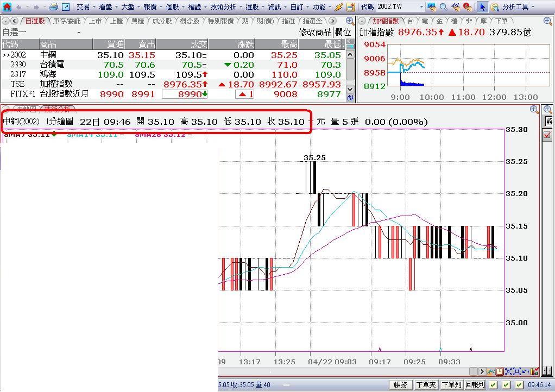Open the bar-chart indicator settings icon
555x392 pixels.
[534, 371]
